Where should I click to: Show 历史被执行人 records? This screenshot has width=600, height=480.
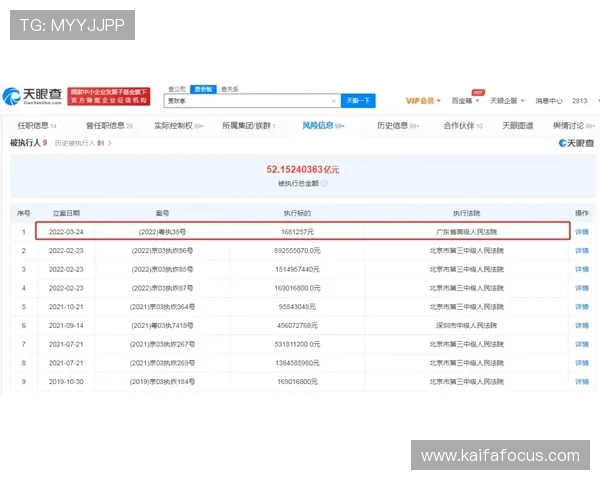click(x=78, y=143)
